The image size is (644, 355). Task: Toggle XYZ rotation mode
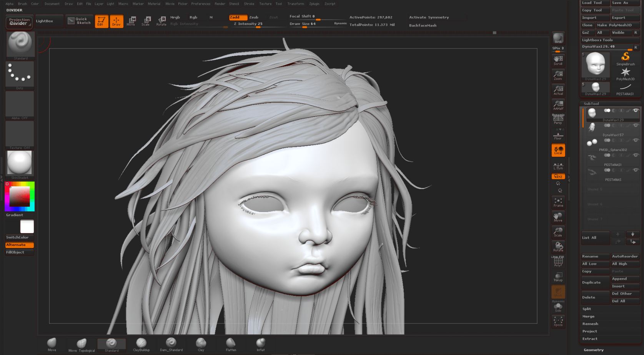click(558, 176)
